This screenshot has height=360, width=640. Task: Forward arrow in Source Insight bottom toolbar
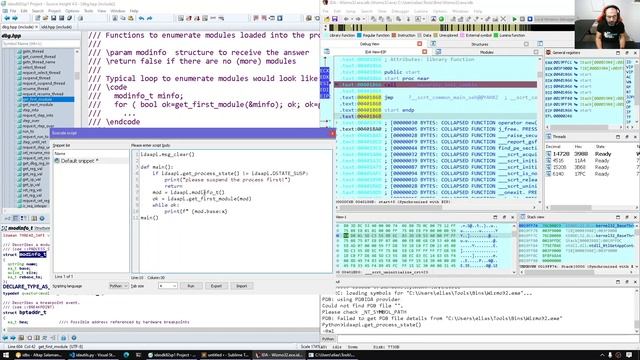pyautogui.click(x=13, y=338)
